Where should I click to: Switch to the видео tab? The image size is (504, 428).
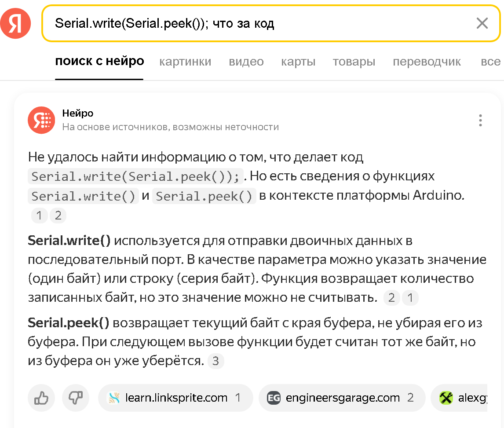[x=246, y=62]
